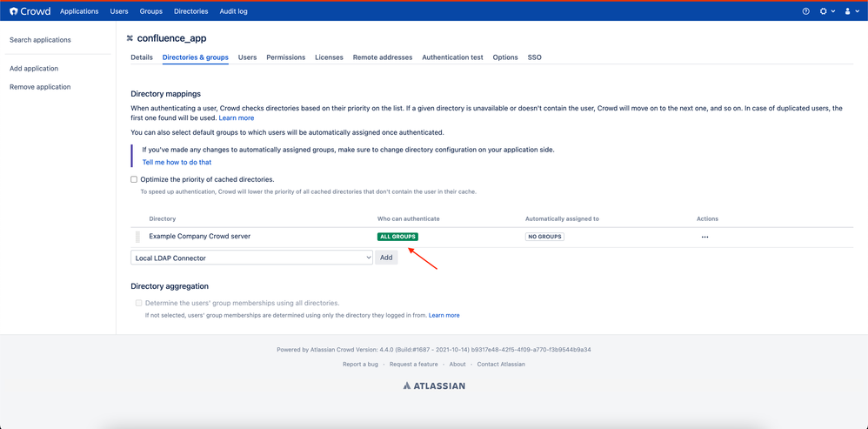The width and height of the screenshot is (868, 429).
Task: Open the SSO tab
Action: tap(535, 57)
